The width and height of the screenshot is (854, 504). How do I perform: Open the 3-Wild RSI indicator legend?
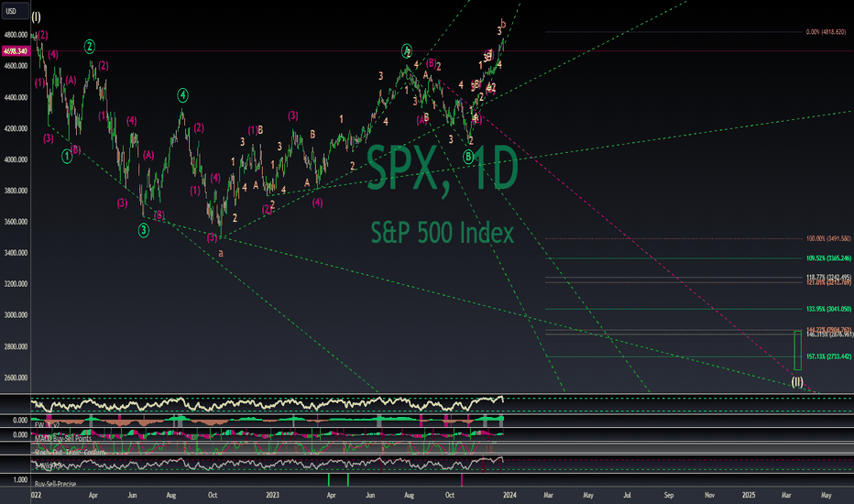point(49,466)
